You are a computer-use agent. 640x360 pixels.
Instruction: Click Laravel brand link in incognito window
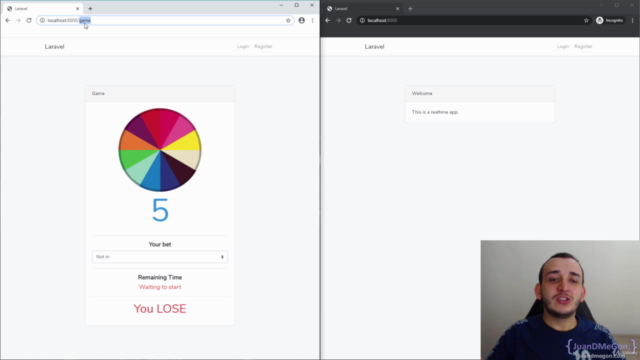coord(374,47)
